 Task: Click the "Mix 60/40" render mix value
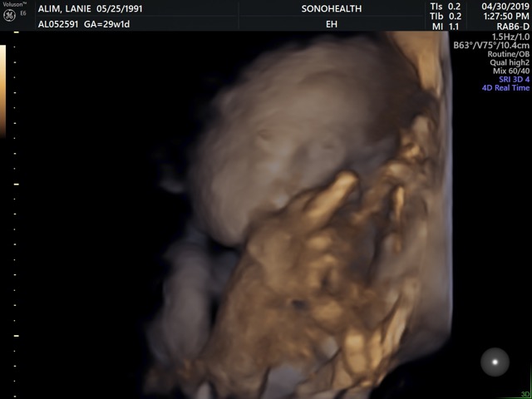click(511, 71)
